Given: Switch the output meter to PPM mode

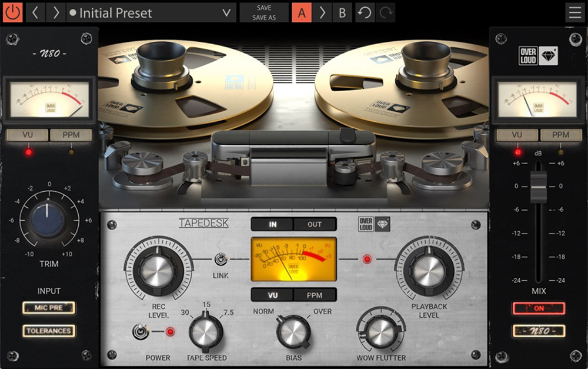Looking at the screenshot, I should point(560,135).
